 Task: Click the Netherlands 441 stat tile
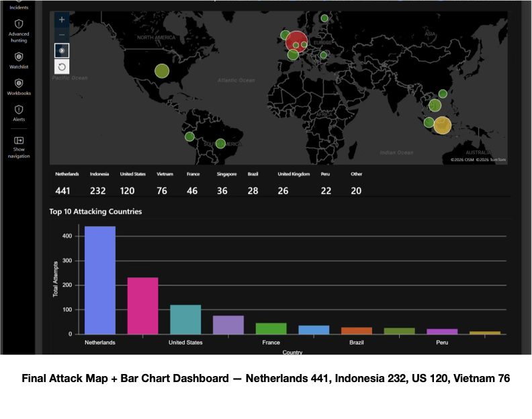pyautogui.click(x=67, y=184)
